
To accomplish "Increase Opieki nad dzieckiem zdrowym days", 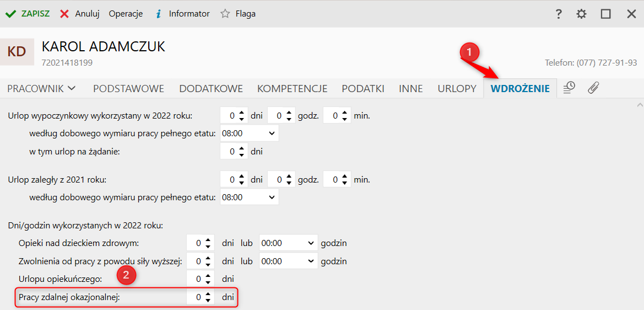I will tap(208, 240).
